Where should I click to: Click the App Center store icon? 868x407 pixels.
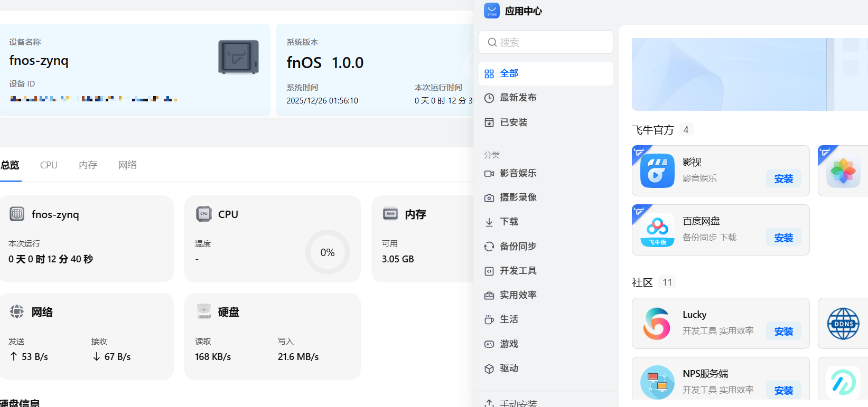[x=492, y=11]
